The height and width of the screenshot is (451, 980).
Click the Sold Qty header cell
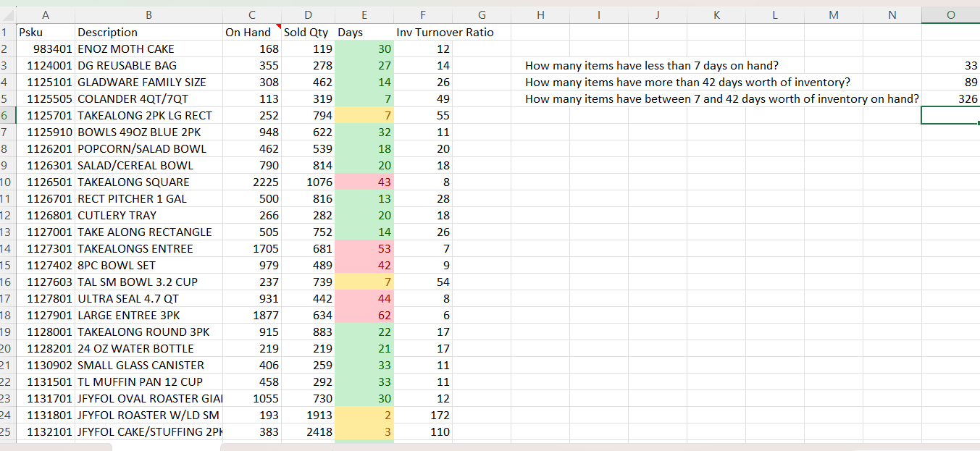pos(309,32)
